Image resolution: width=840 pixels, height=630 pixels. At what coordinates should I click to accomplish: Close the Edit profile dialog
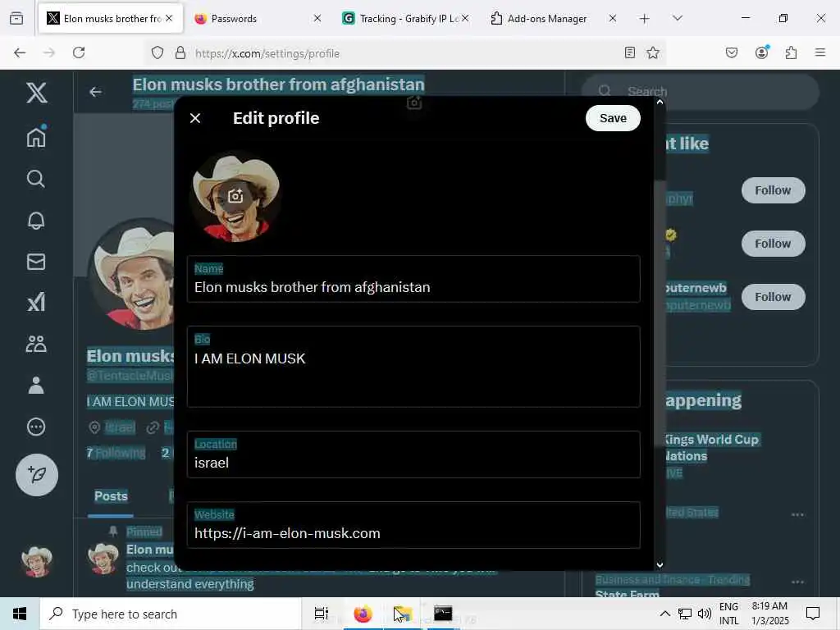pyautogui.click(x=195, y=118)
